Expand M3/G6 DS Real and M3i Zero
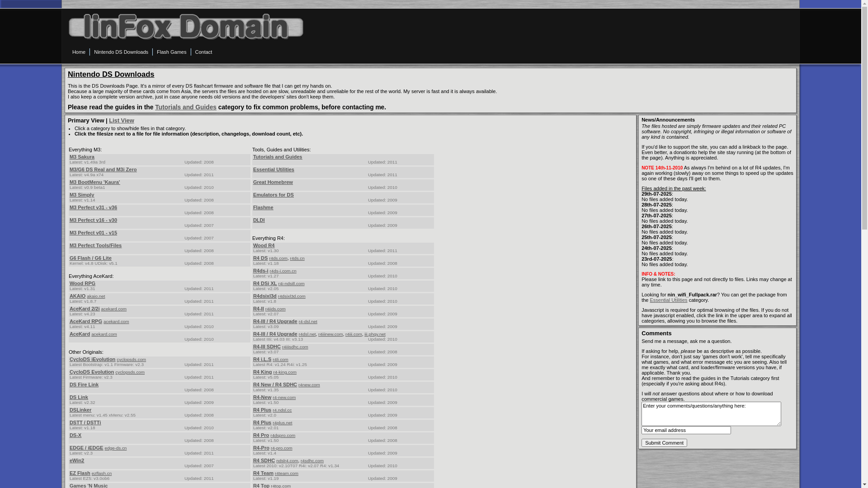The image size is (868, 488). click(x=103, y=169)
